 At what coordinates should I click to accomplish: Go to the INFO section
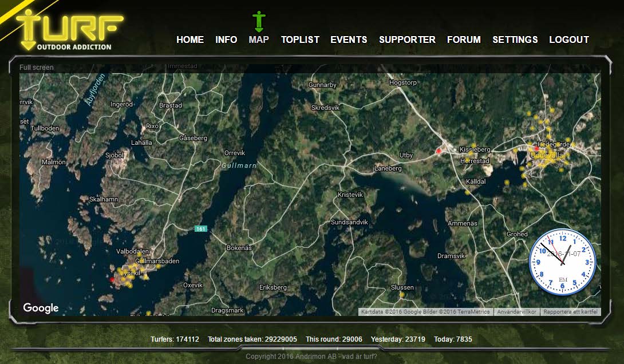point(226,40)
